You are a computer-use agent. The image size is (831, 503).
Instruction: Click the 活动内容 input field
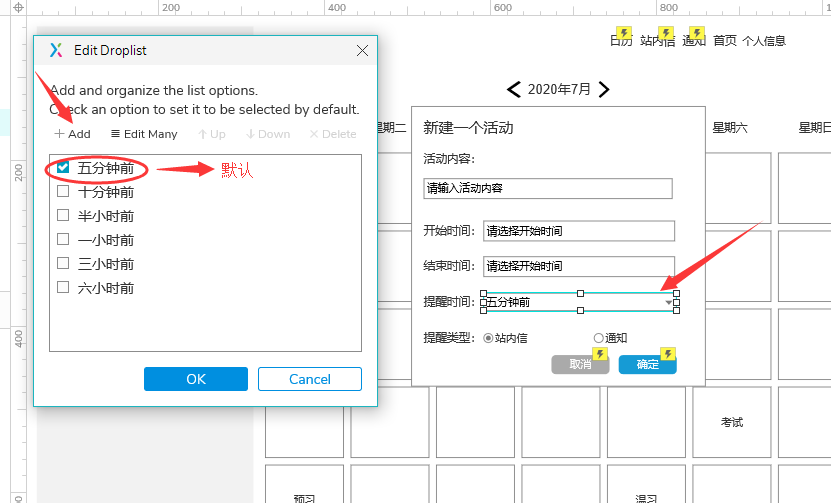[x=548, y=188]
